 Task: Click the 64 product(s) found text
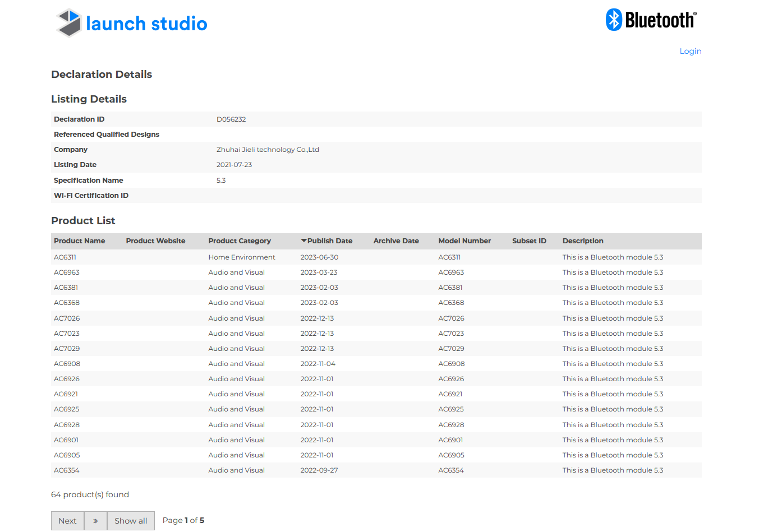[90, 494]
